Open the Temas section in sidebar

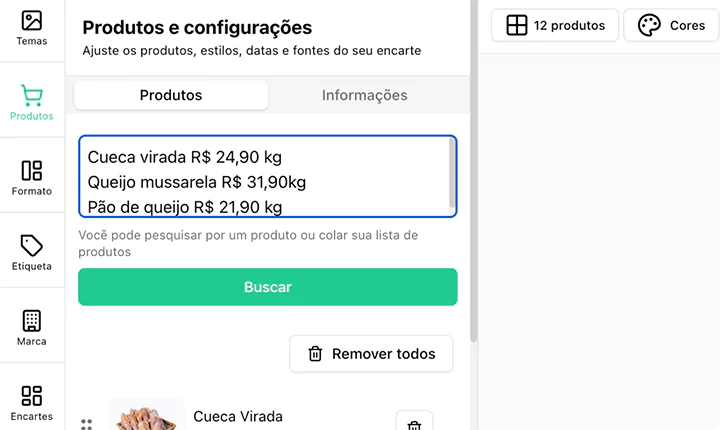pos(32,28)
